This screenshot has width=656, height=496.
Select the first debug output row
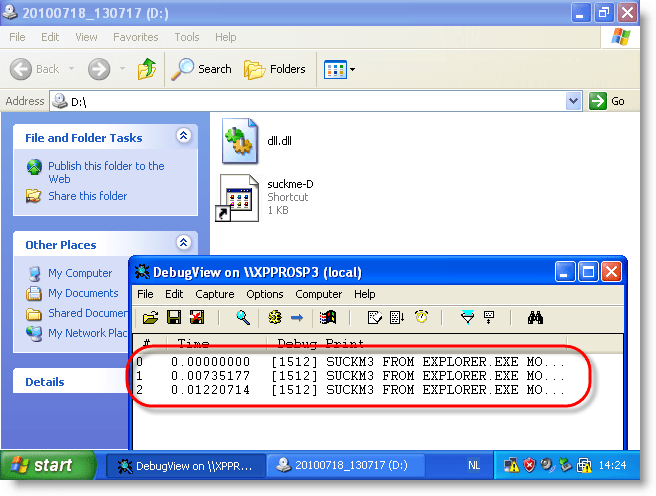350,361
